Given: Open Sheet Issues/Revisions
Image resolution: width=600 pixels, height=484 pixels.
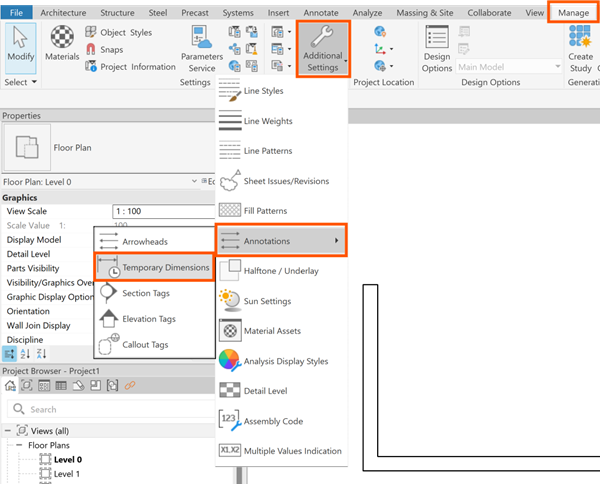Looking at the screenshot, I should pos(281,181).
